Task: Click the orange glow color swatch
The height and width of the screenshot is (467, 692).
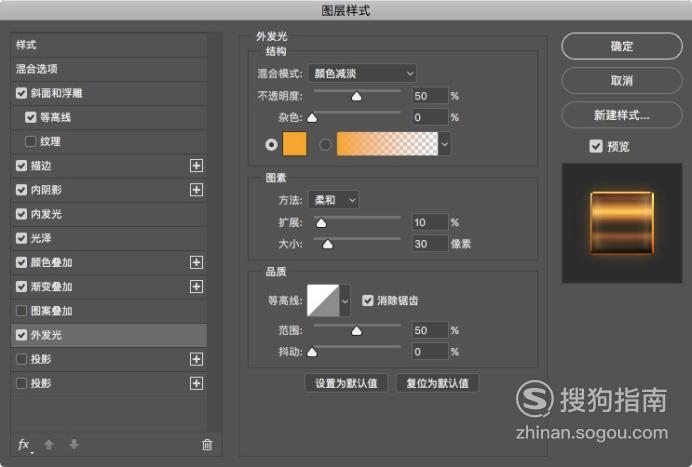Action: coord(294,144)
